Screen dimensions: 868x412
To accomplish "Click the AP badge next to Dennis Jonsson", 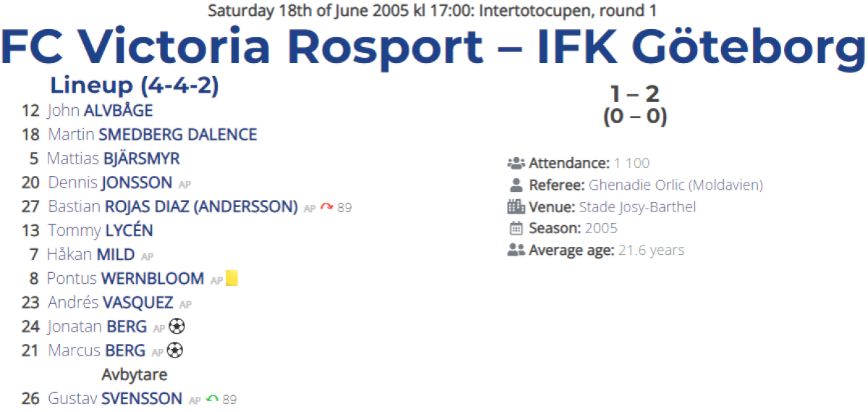I will tap(184, 185).
